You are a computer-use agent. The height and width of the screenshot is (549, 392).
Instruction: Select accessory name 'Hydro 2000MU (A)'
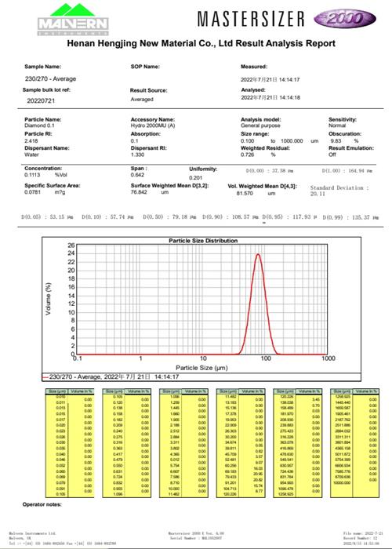(153, 125)
